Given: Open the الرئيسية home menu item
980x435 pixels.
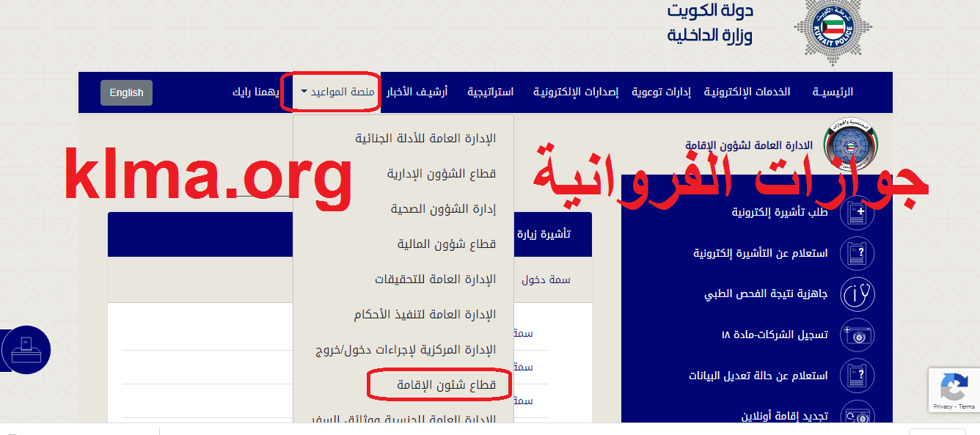Looking at the screenshot, I should coord(833,92).
